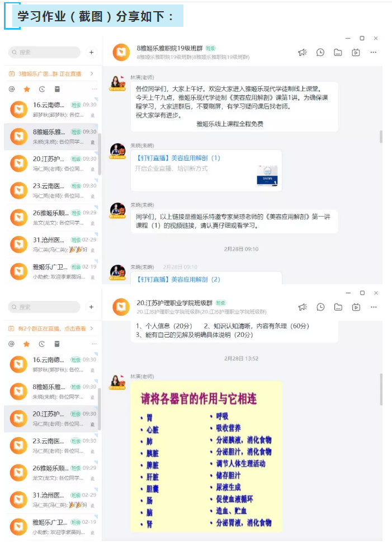The image size is (392, 544).
Task: Open the organ-matching image in bottom chat
Action: [x=206, y=456]
